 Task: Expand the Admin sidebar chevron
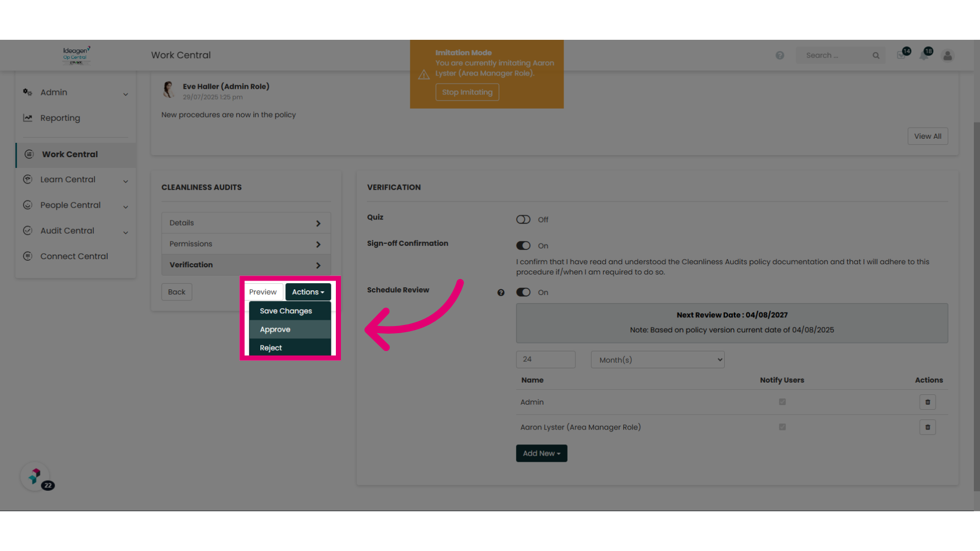[x=126, y=94]
